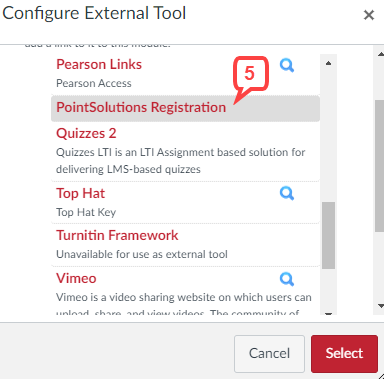Click the magnifier icon beside Vimeo
Screen dimensions: 384x379
(287, 279)
